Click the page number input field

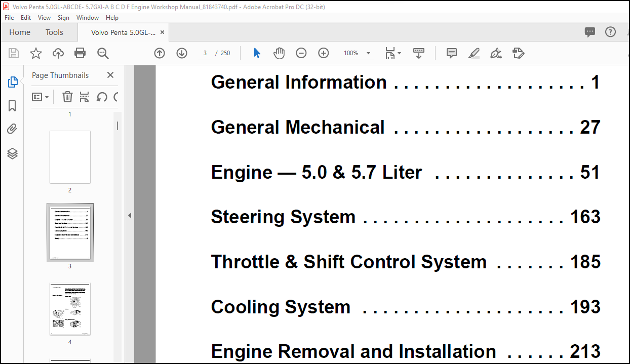205,53
